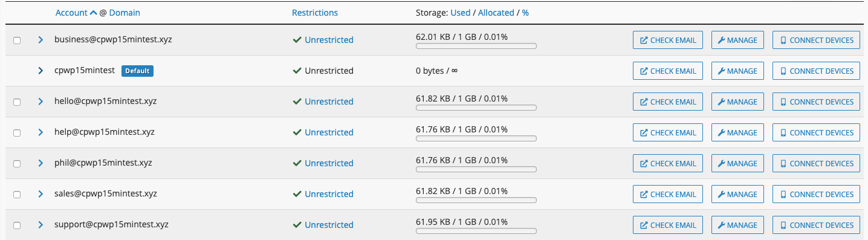The image size is (868, 240).
Task: Click external-link icon in business Check Email button
Action: [644, 41]
